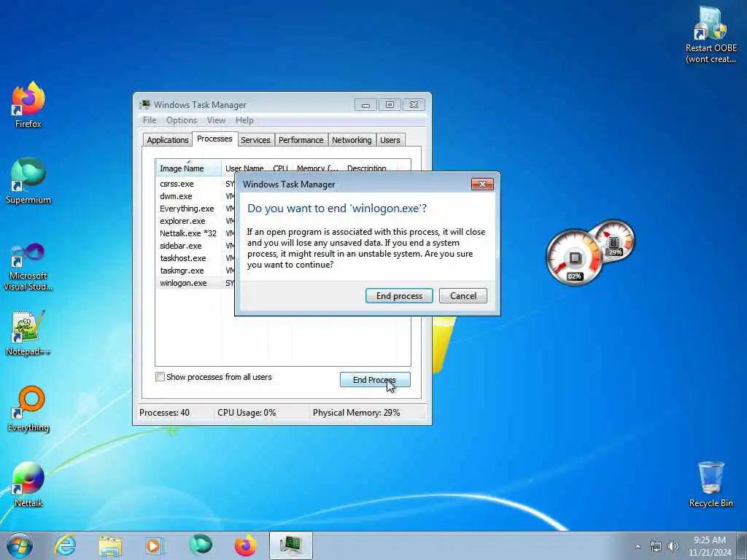
Task: Switch to the Processes tab
Action: click(215, 139)
